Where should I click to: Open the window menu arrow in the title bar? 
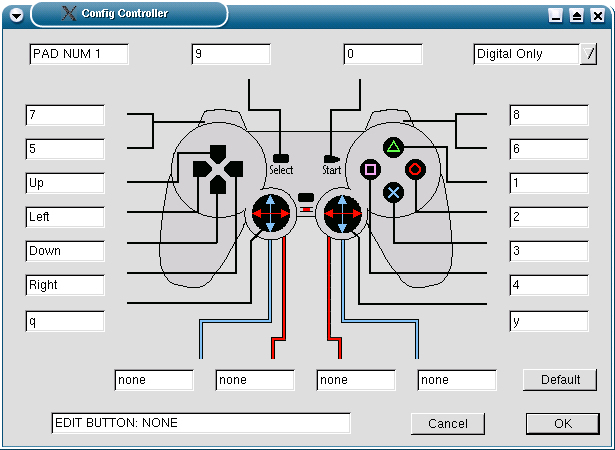coord(16,16)
